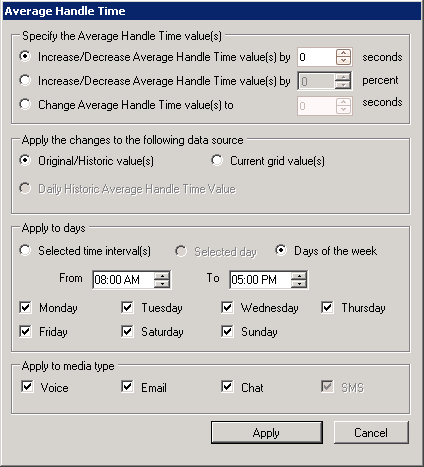Click the From time down arrow
Screen dimensions: 424x467
point(162,283)
